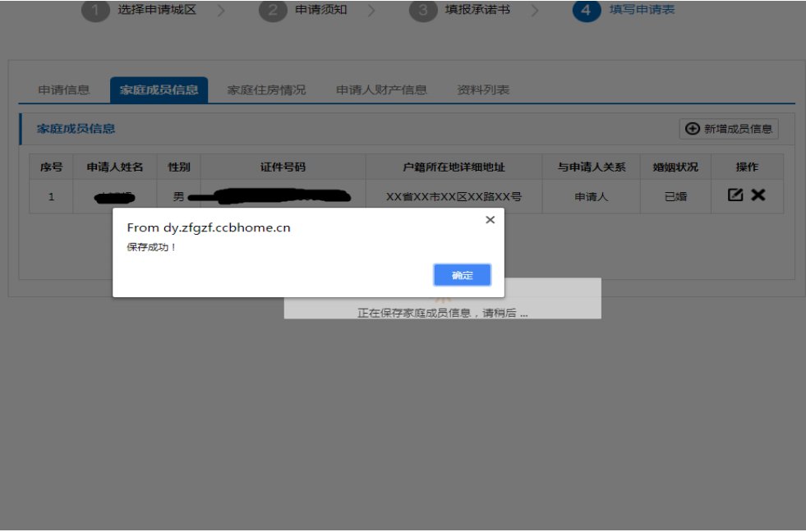
Task: Click step 2 circle 申请须知
Action: click(x=273, y=10)
